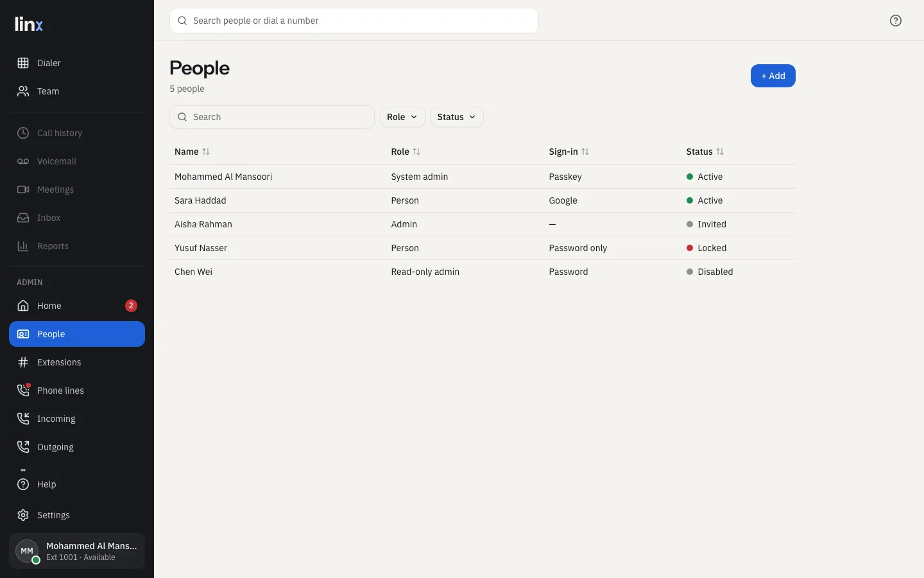Image resolution: width=924 pixels, height=578 pixels.
Task: Go to Help in the sidebar
Action: click(x=77, y=484)
